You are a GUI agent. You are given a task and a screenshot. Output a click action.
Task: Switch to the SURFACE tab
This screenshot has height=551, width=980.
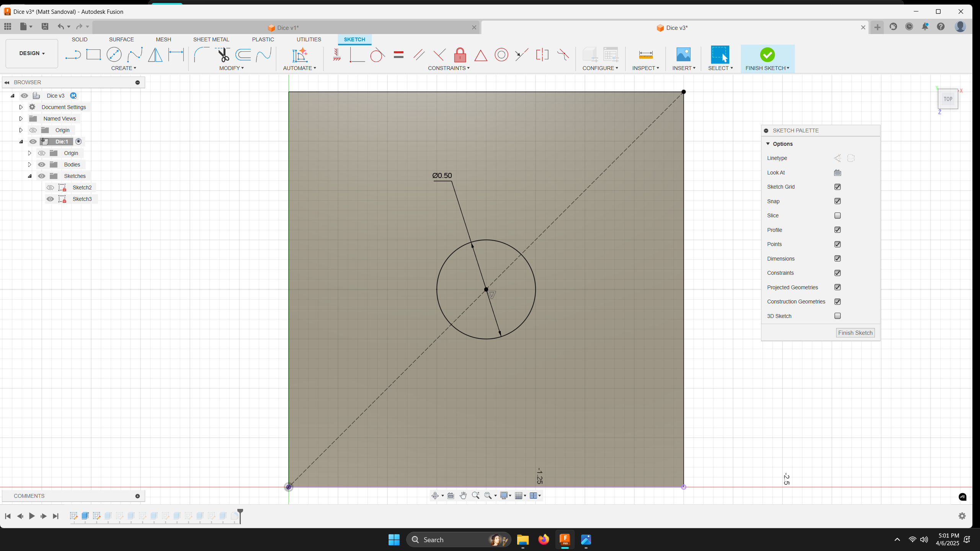pos(121,39)
